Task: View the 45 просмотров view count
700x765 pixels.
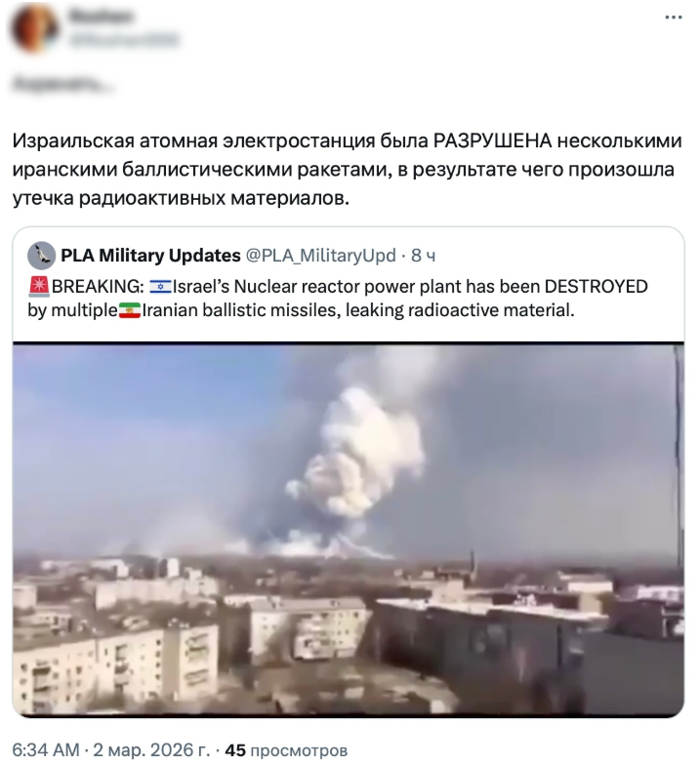Action: [x=286, y=750]
